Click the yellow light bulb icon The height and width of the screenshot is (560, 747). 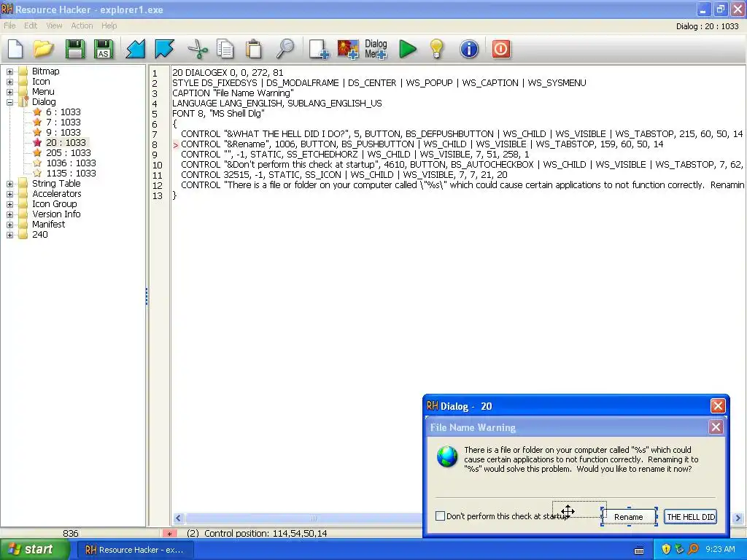436,49
